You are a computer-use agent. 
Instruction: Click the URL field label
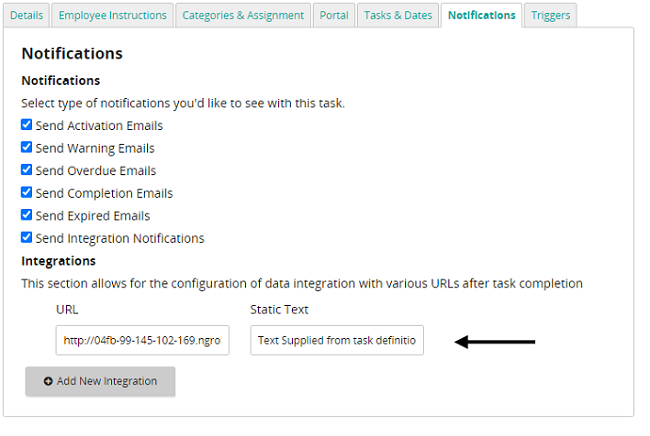click(x=67, y=310)
